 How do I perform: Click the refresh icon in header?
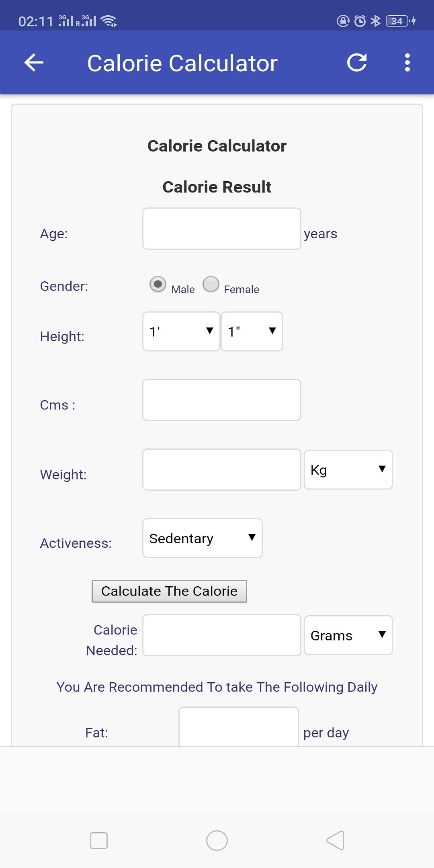[357, 63]
